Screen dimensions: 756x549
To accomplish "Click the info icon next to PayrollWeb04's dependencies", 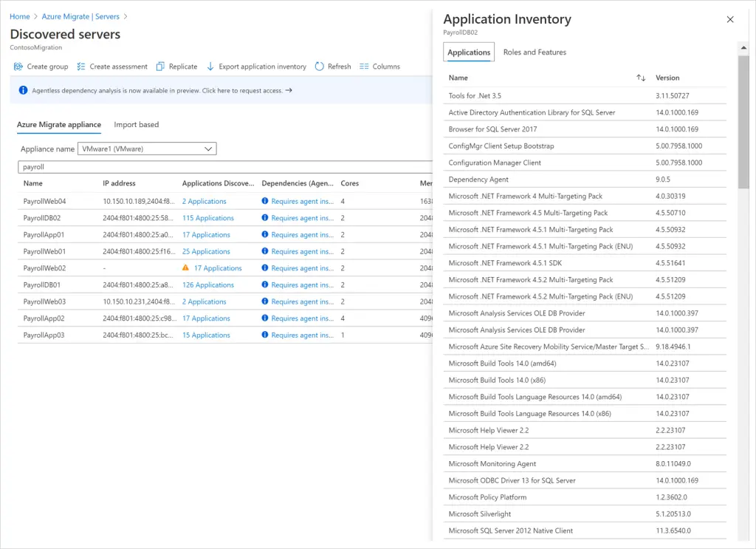I will pos(264,201).
